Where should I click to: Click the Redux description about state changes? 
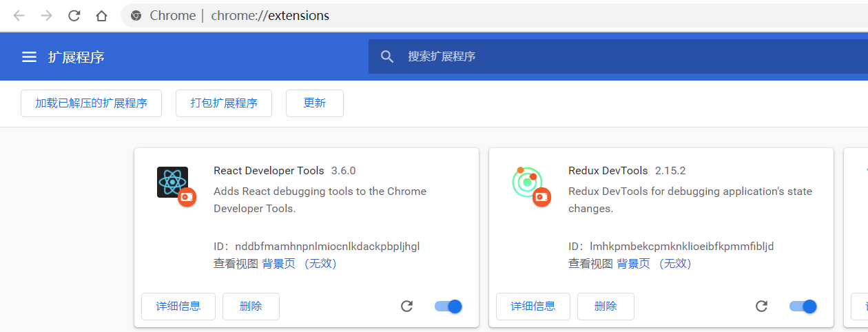[690, 200]
